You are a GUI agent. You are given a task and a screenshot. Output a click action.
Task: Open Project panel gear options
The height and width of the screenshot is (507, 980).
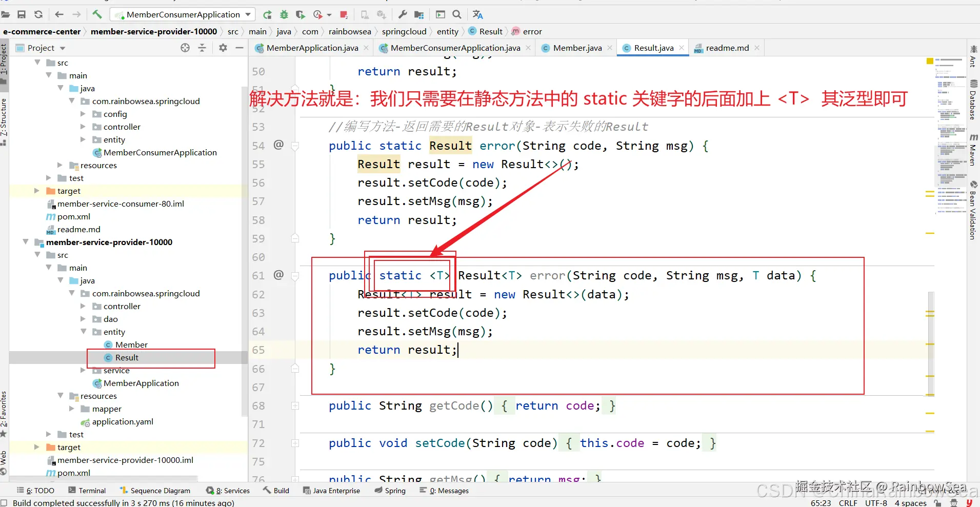[223, 48]
